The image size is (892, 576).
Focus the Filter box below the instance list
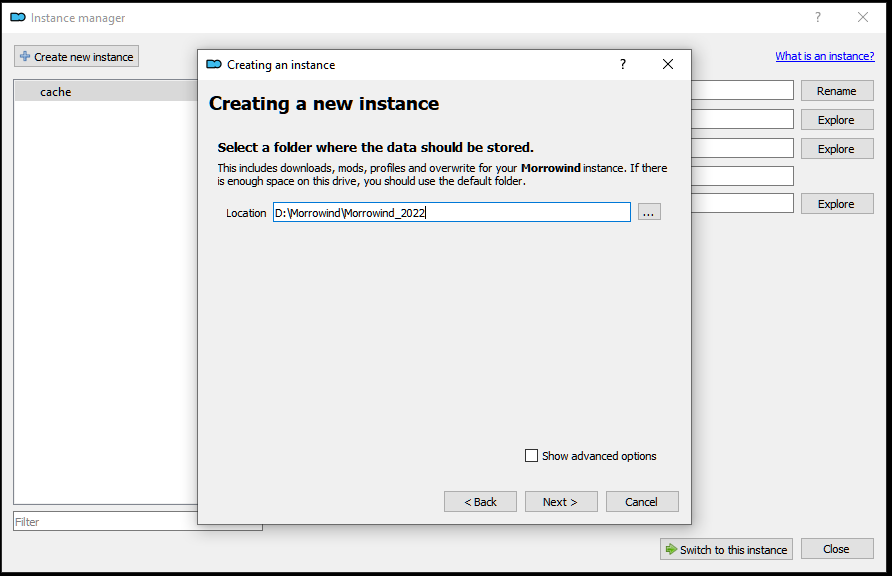point(100,522)
